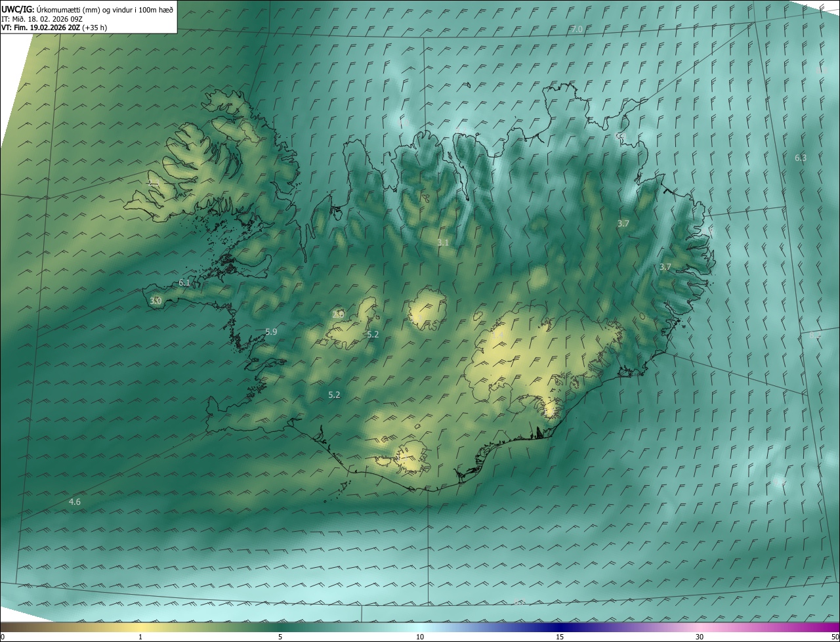This screenshot has width=840, height=642.
Task: Click the '0' label on the color scale
Action: click(x=3, y=637)
